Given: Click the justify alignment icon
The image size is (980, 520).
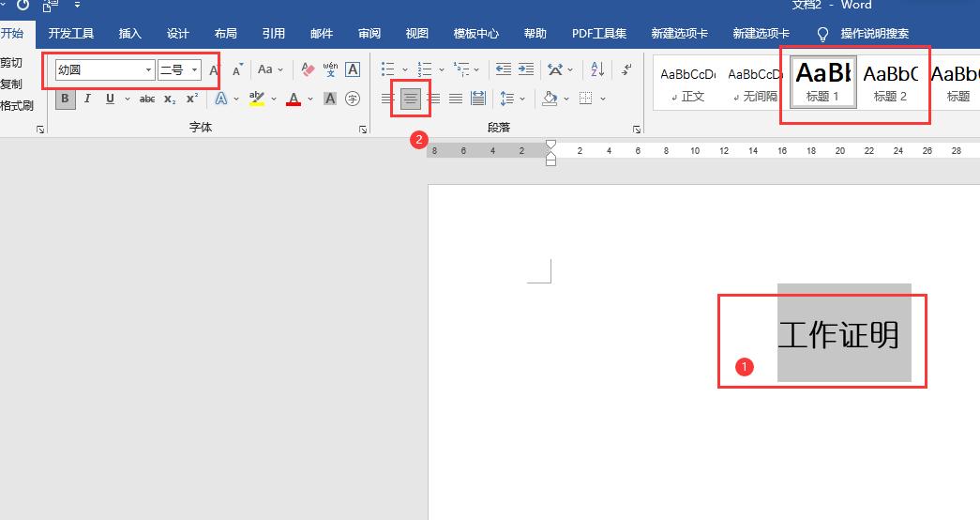Looking at the screenshot, I should point(456,99).
